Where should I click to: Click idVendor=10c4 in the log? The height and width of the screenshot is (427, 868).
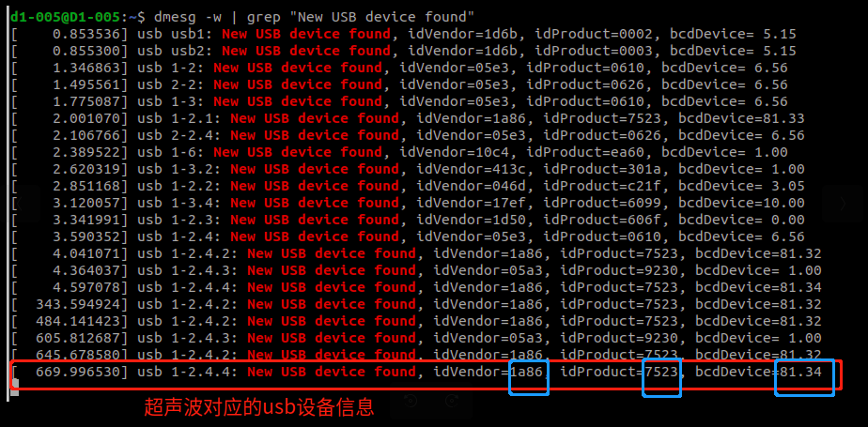[x=459, y=152]
